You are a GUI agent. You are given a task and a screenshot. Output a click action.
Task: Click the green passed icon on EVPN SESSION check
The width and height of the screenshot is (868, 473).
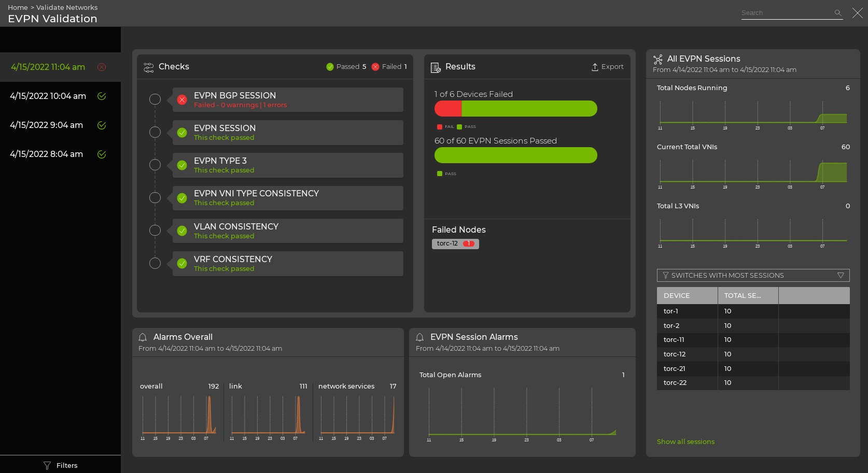[181, 132]
